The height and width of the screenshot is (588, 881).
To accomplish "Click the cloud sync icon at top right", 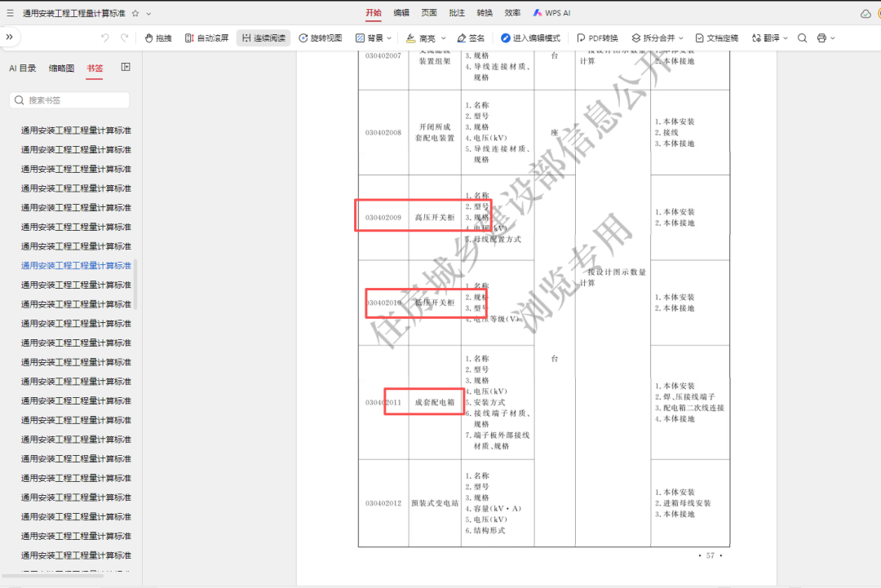I will click(866, 14).
